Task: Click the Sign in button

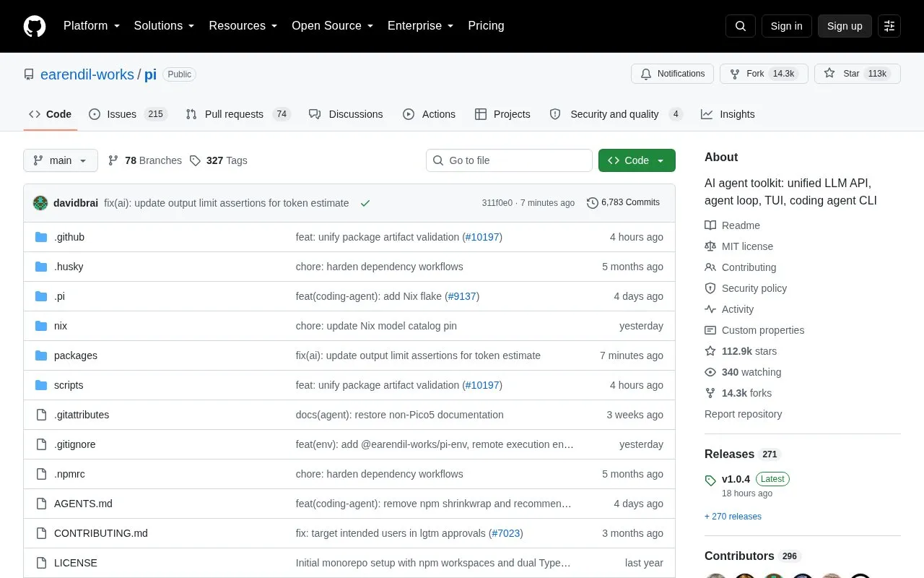Action: (x=786, y=26)
